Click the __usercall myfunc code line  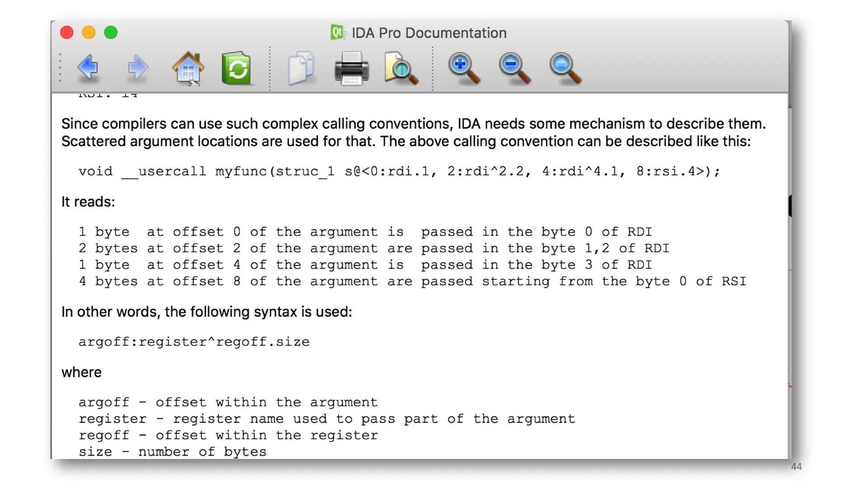point(399,172)
